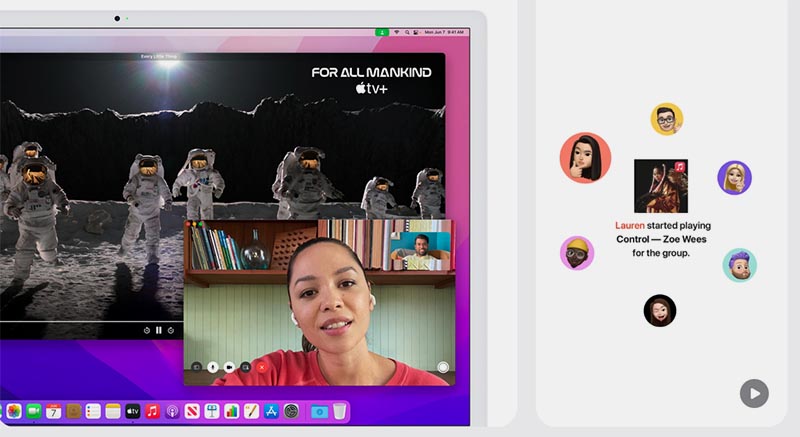Click the round shutter button in FaceTime

click(x=443, y=367)
